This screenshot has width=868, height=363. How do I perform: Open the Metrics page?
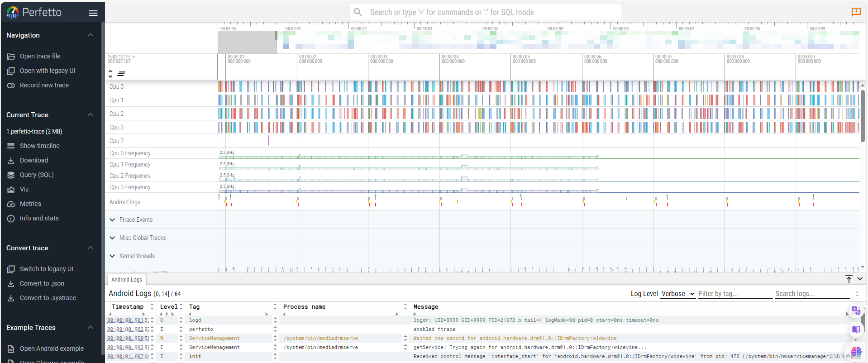click(x=30, y=204)
